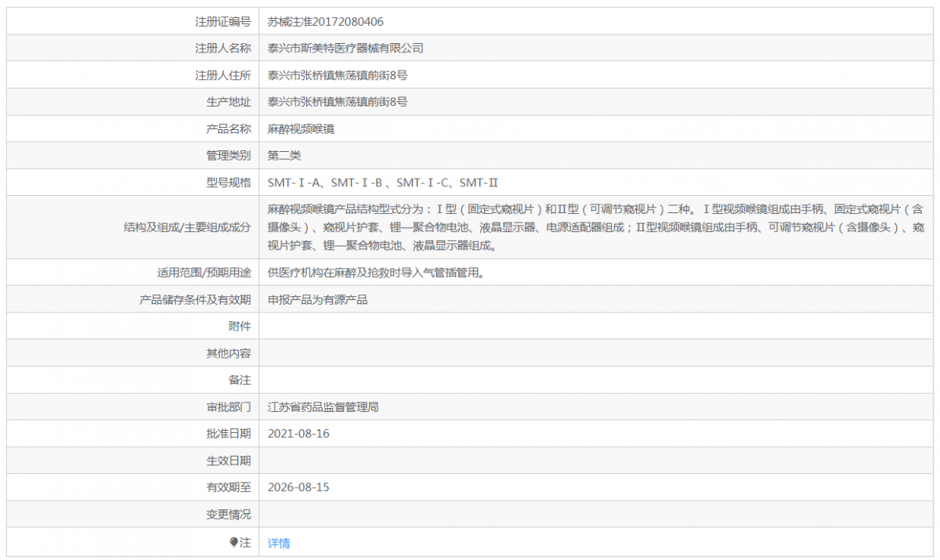Open the 详情 link

pyautogui.click(x=279, y=543)
